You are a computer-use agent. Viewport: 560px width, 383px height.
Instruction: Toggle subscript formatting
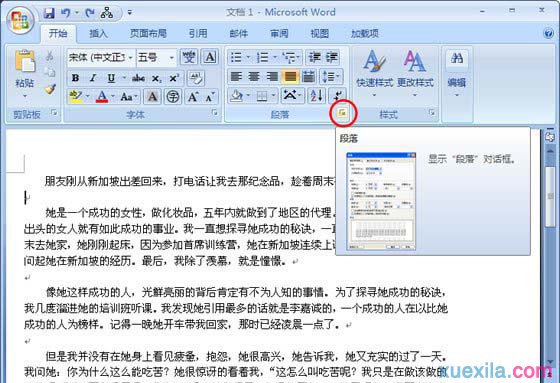[x=156, y=78]
